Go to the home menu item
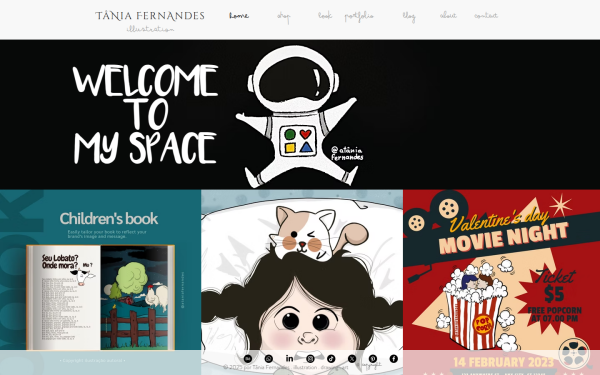This screenshot has height=375, width=600. click(239, 16)
